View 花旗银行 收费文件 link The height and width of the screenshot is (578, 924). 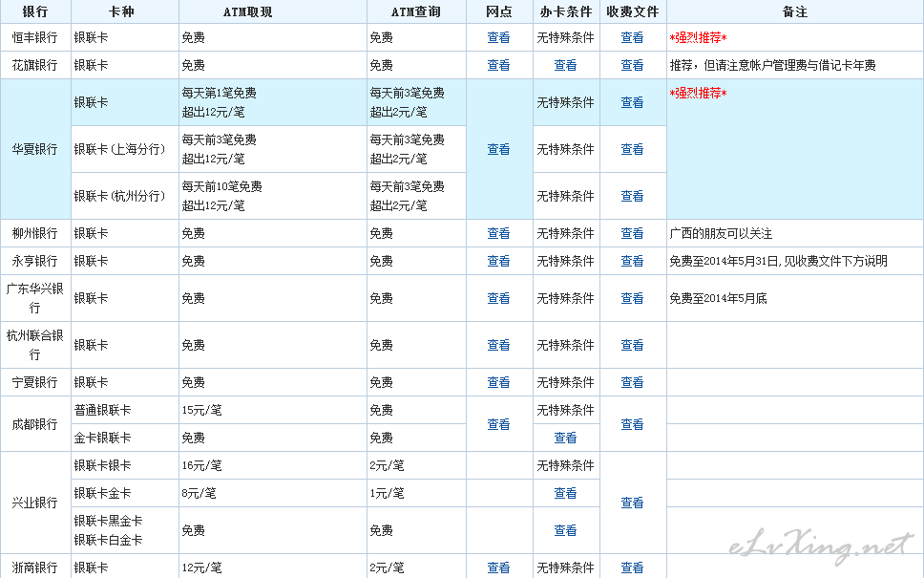pyautogui.click(x=632, y=66)
